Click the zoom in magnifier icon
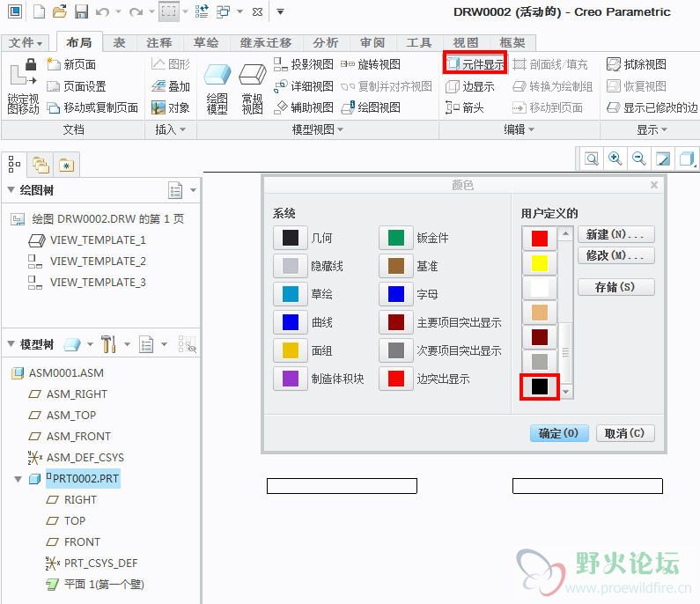Viewport: 700px width, 604px height. (615, 158)
